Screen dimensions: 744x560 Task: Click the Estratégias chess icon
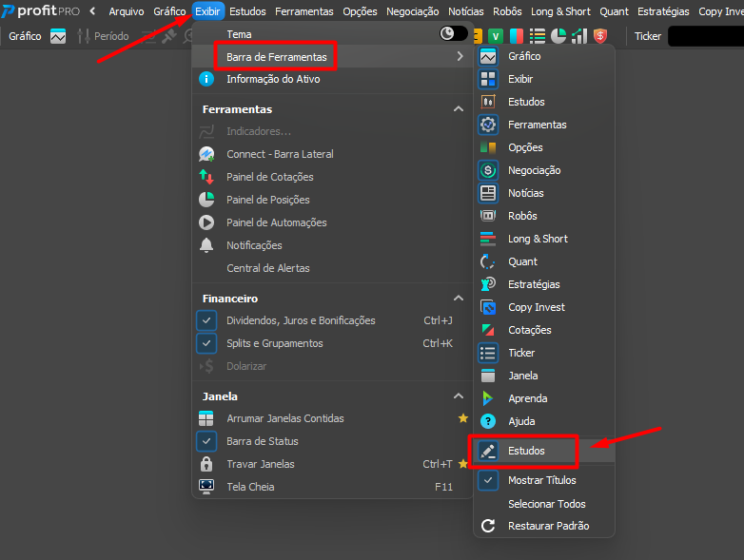pos(488,284)
